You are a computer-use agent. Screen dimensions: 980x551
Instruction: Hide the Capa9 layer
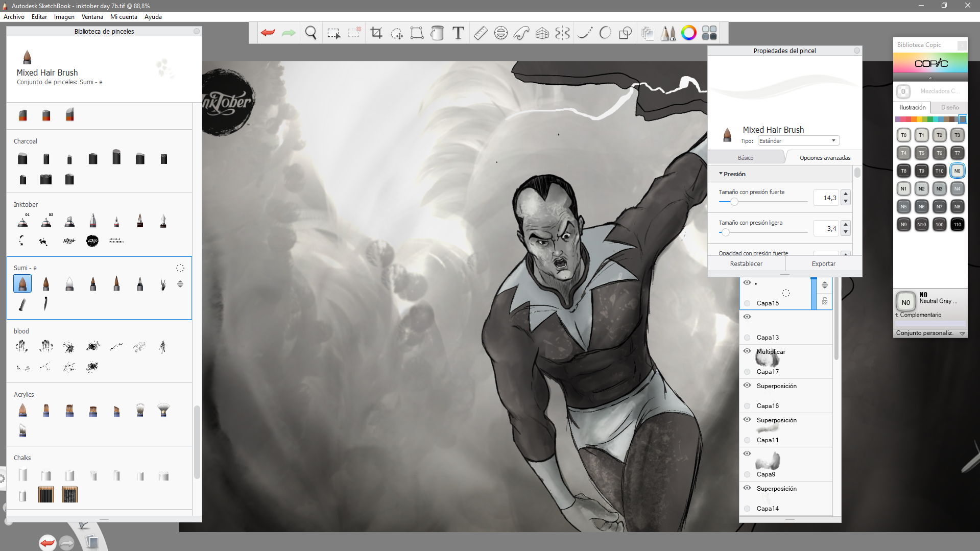747,454
